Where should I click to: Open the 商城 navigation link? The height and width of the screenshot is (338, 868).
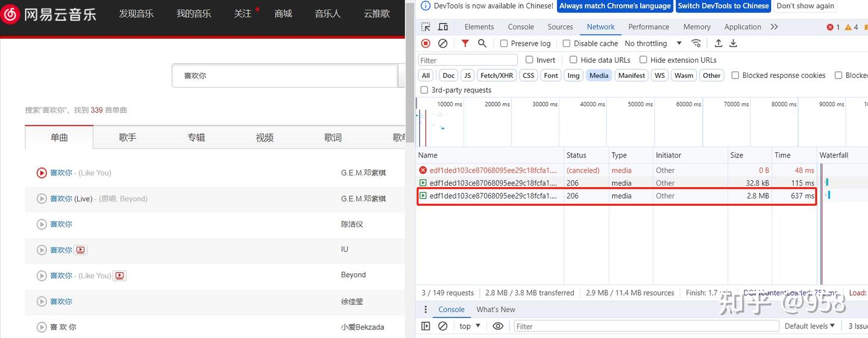[x=283, y=13]
